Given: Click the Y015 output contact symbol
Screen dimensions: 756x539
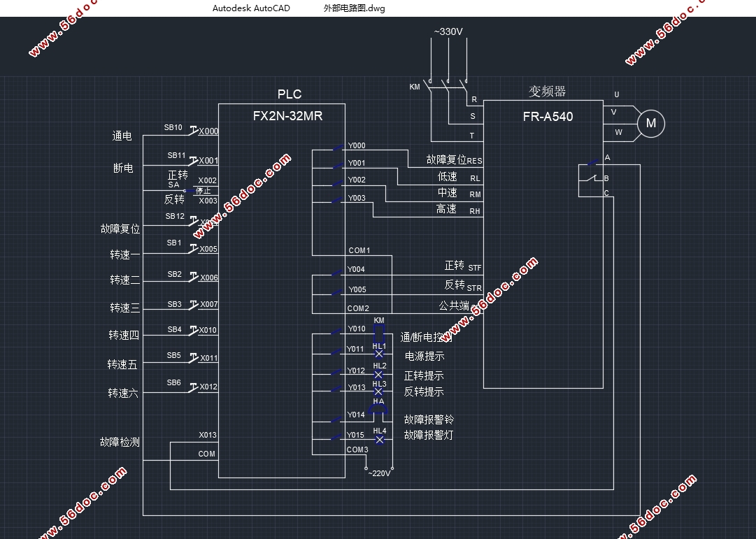Looking at the screenshot, I should pyautogui.click(x=337, y=437).
